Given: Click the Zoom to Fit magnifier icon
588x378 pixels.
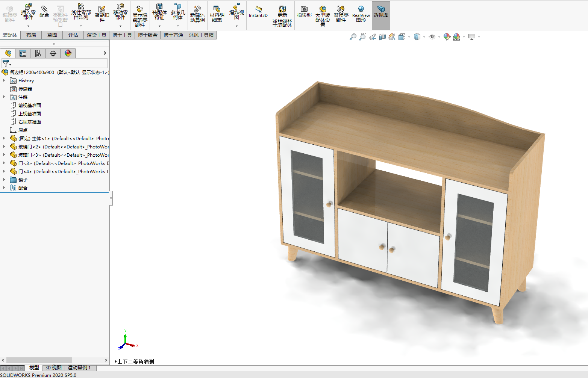Looking at the screenshot, I should pos(353,37).
